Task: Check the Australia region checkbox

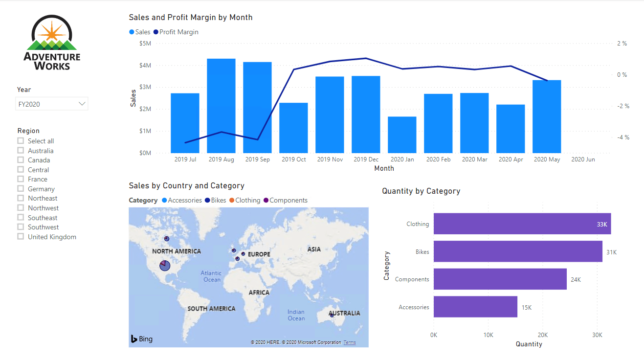Action: click(x=21, y=151)
